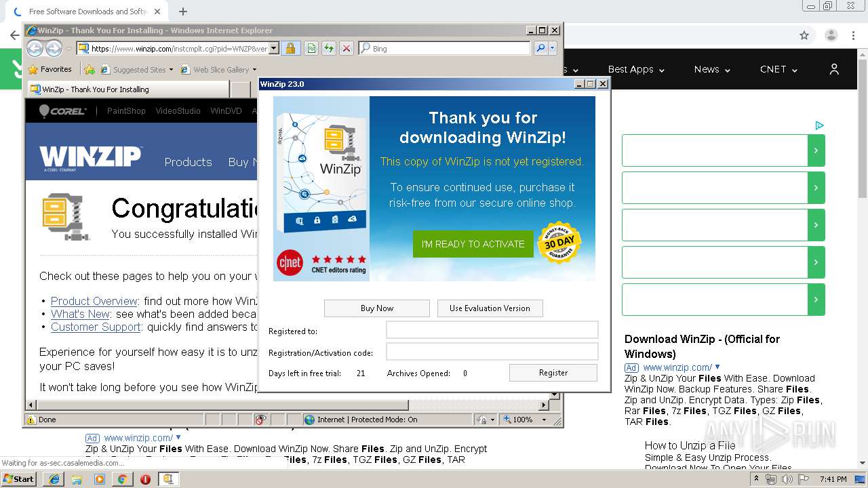Open PaintShop link in Corel bar
This screenshot has width=868, height=488.
(126, 111)
